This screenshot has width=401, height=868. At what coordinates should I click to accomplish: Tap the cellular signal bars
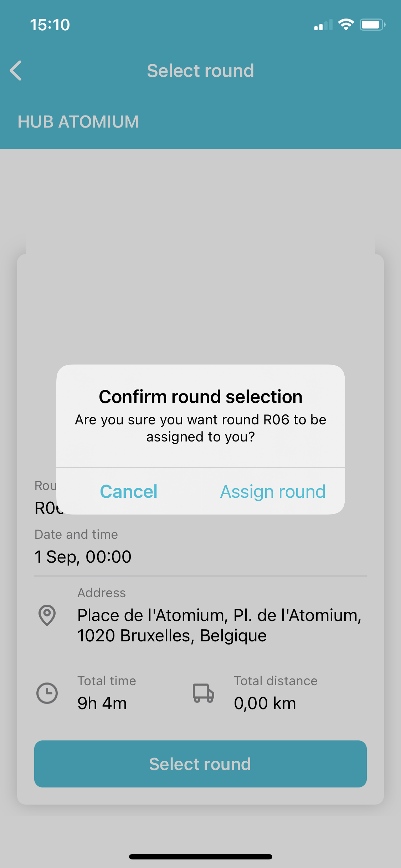(x=323, y=25)
